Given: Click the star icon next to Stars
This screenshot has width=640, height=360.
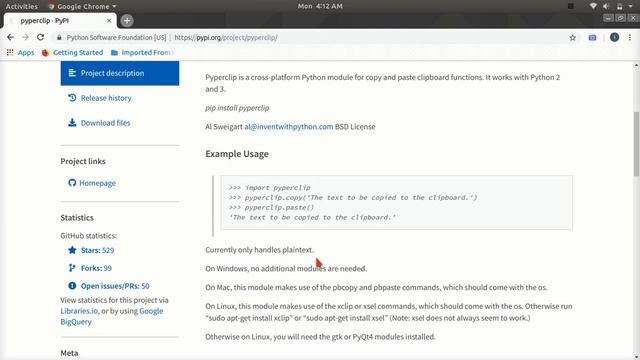Looking at the screenshot, I should pos(72,250).
